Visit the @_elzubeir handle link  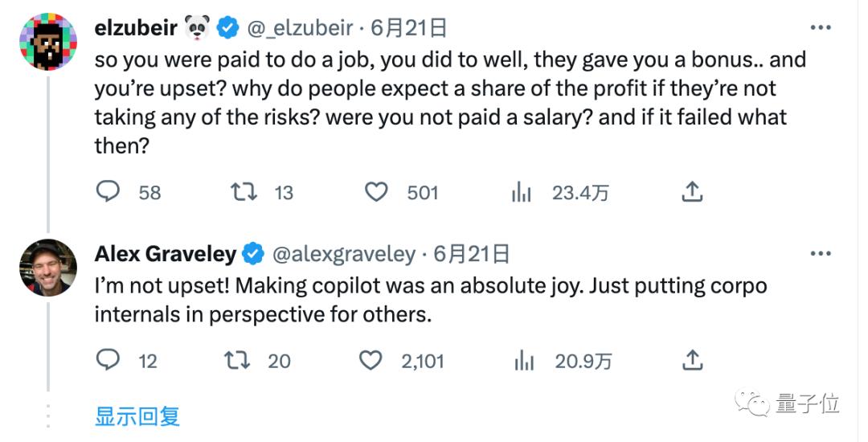click(299, 28)
